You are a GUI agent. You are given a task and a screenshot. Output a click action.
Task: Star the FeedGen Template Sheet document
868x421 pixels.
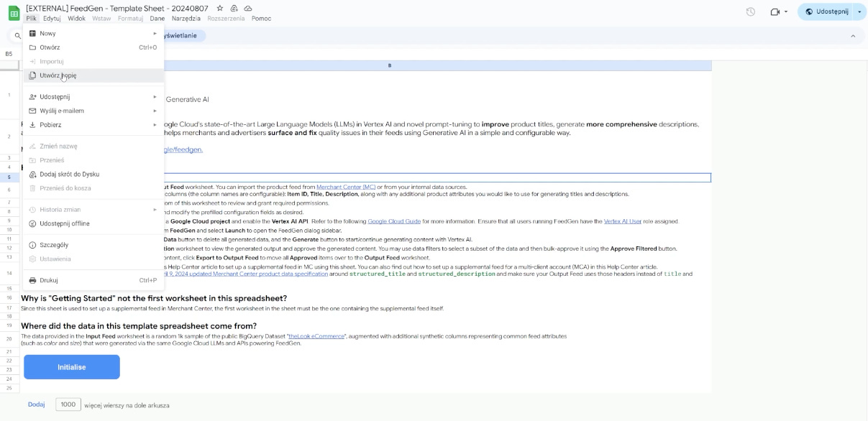click(x=220, y=8)
